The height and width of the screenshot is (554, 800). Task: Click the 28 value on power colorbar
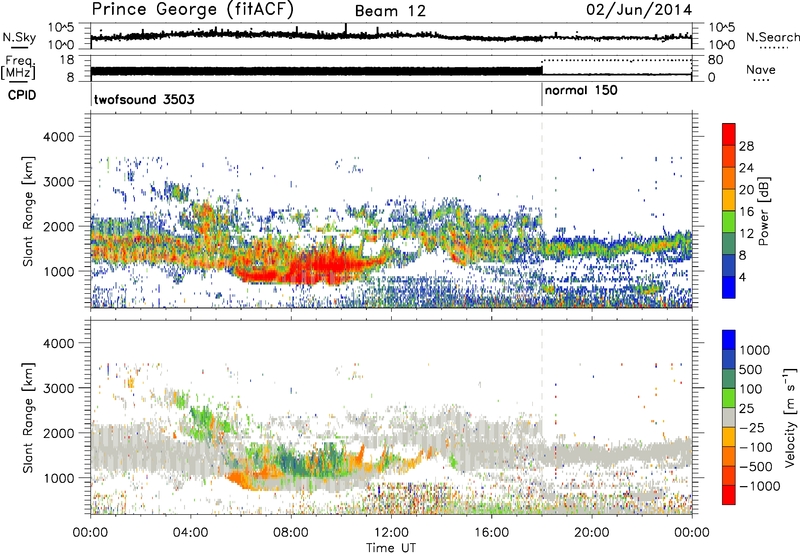click(746, 146)
